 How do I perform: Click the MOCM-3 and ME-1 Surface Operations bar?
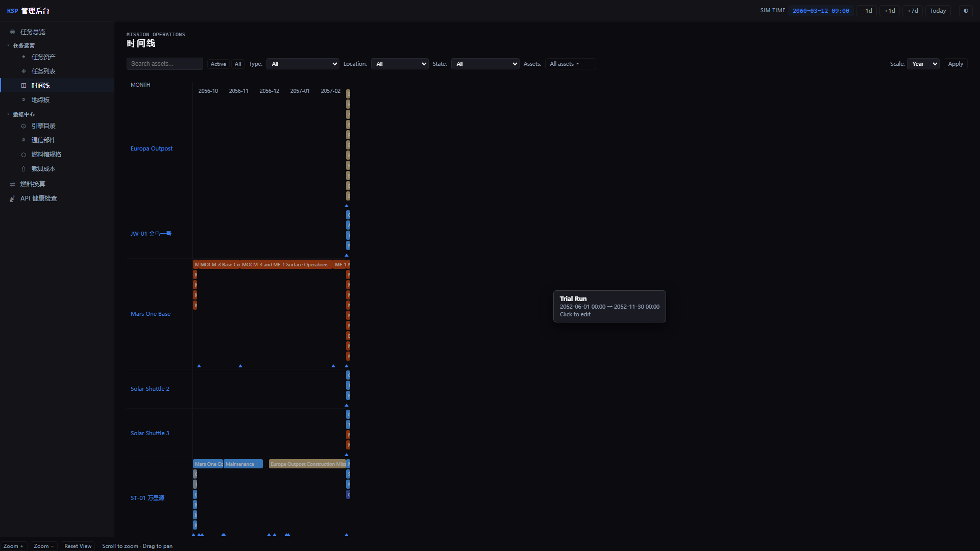(286, 264)
